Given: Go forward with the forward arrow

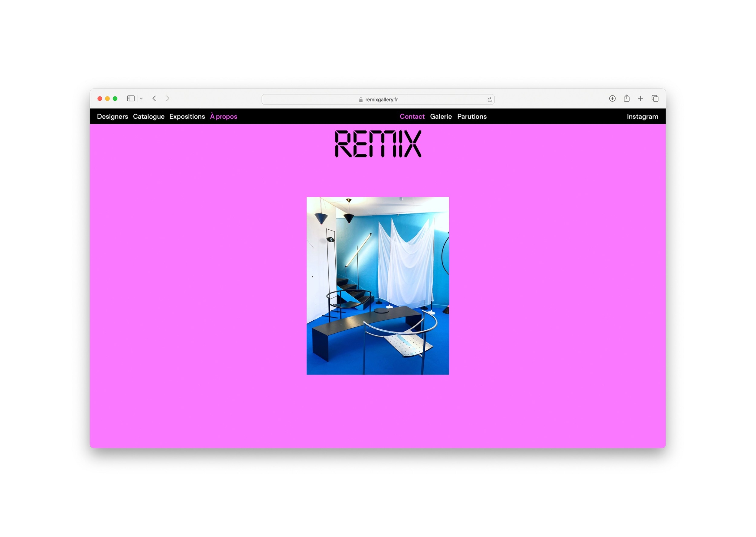Looking at the screenshot, I should click(x=168, y=99).
